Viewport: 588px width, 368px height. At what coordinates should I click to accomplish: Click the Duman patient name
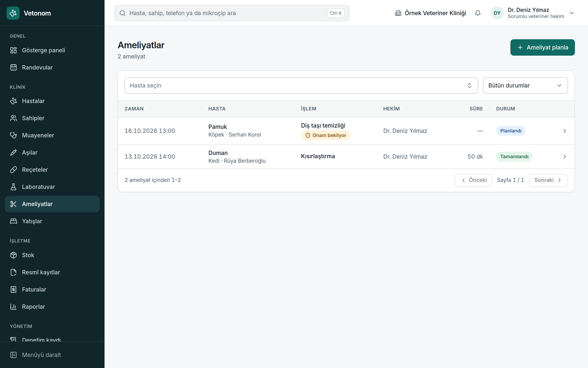[x=218, y=153]
